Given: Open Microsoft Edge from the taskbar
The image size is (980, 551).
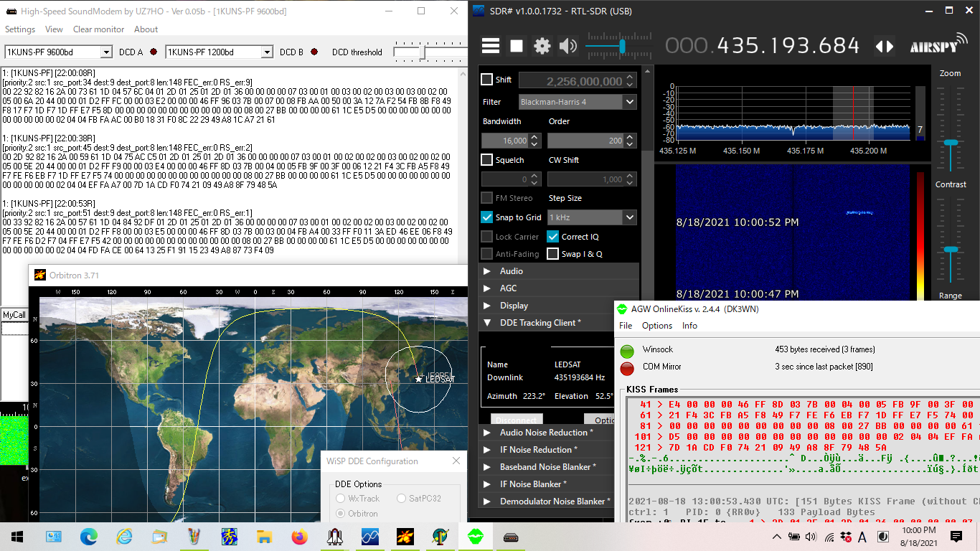Looking at the screenshot, I should 89,536.
